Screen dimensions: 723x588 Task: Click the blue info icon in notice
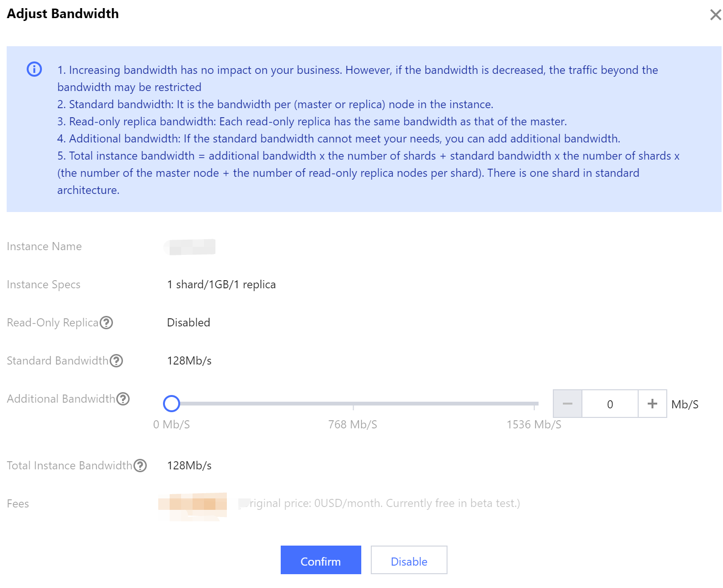pos(34,70)
